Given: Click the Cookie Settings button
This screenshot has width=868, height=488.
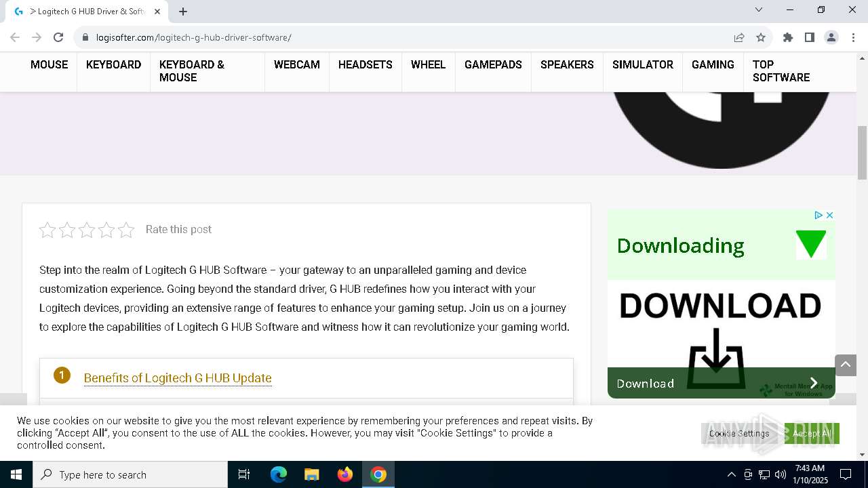Looking at the screenshot, I should (739, 433).
